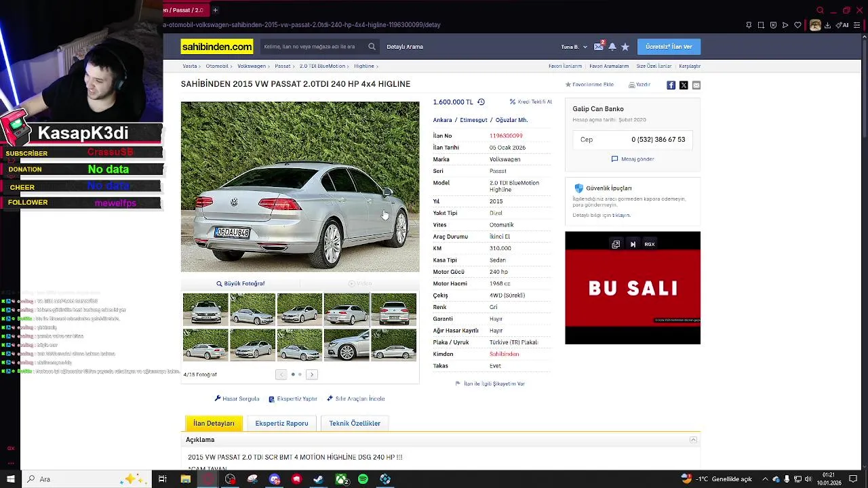Skip the video ad with next button
This screenshot has width=868, height=488.
click(633, 245)
